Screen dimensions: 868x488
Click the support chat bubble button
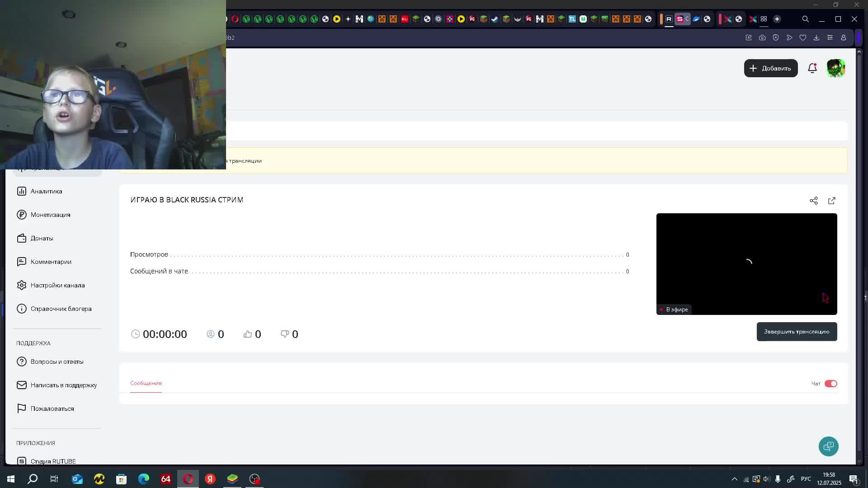(828, 446)
